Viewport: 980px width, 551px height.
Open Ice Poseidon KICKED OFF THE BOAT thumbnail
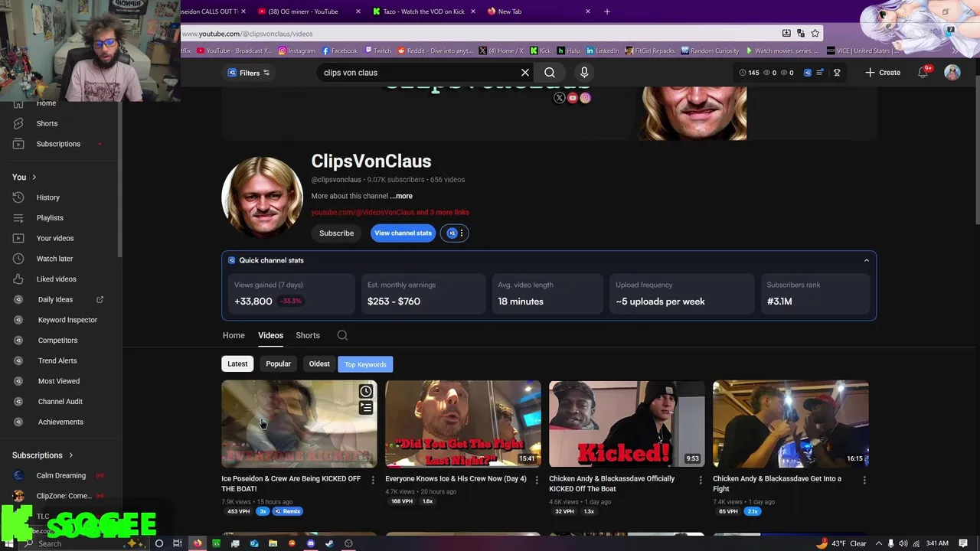point(299,424)
